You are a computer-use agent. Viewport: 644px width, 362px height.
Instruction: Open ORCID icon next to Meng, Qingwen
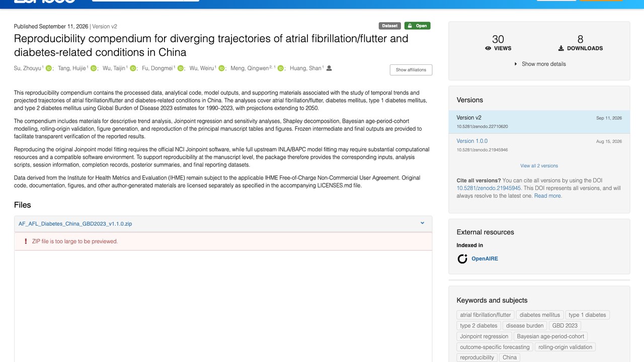click(x=281, y=68)
